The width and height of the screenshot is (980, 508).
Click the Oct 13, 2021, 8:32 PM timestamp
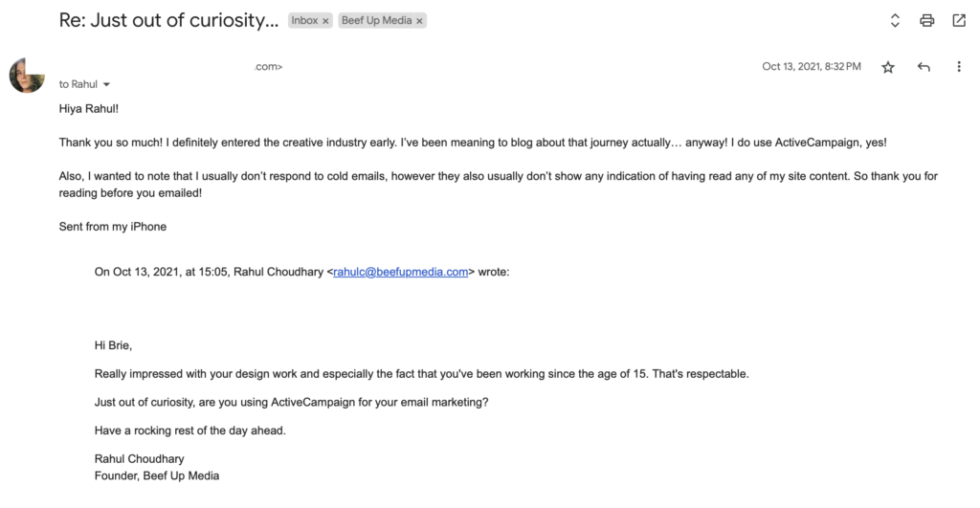click(811, 67)
